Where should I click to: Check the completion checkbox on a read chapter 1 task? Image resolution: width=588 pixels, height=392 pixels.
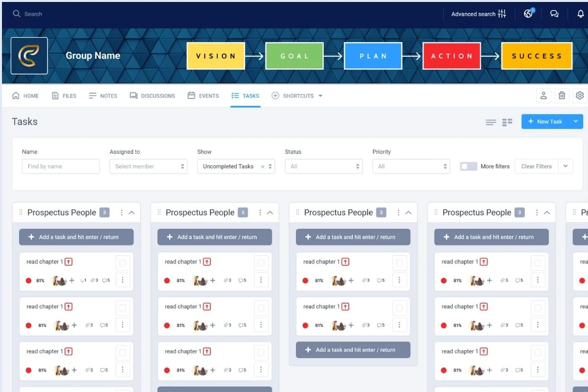point(123,263)
